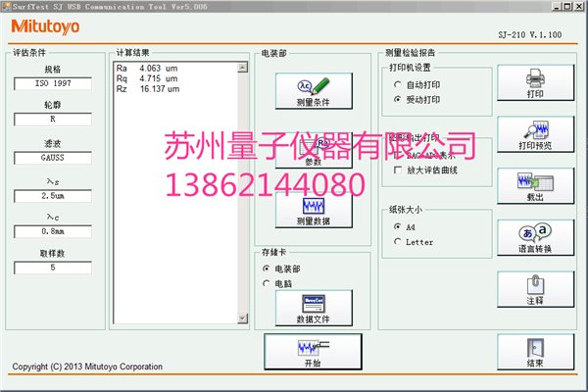
Task: Click results list scroll up arrow
Action: 243,68
